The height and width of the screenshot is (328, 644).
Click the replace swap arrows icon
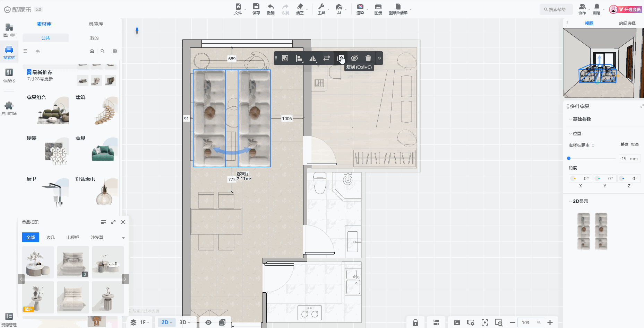pyautogui.click(x=326, y=58)
